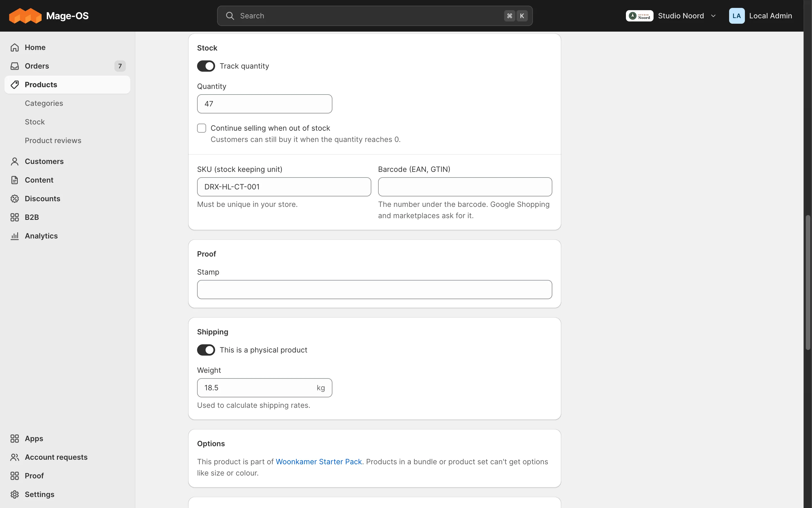Image resolution: width=812 pixels, height=508 pixels.
Task: Click the Apps grid icon
Action: [x=14, y=439]
